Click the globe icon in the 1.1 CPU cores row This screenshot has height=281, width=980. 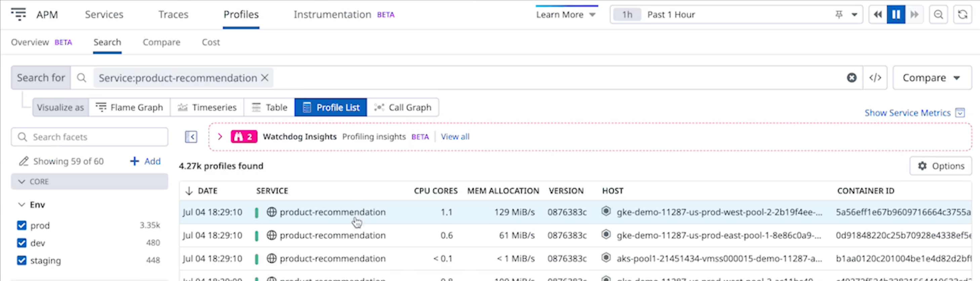(271, 212)
